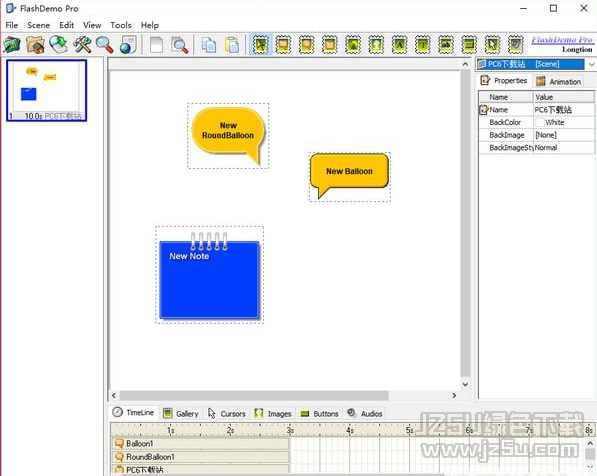The width and height of the screenshot is (597, 476).
Task: Select the image stamp tool
Action: (x=353, y=44)
